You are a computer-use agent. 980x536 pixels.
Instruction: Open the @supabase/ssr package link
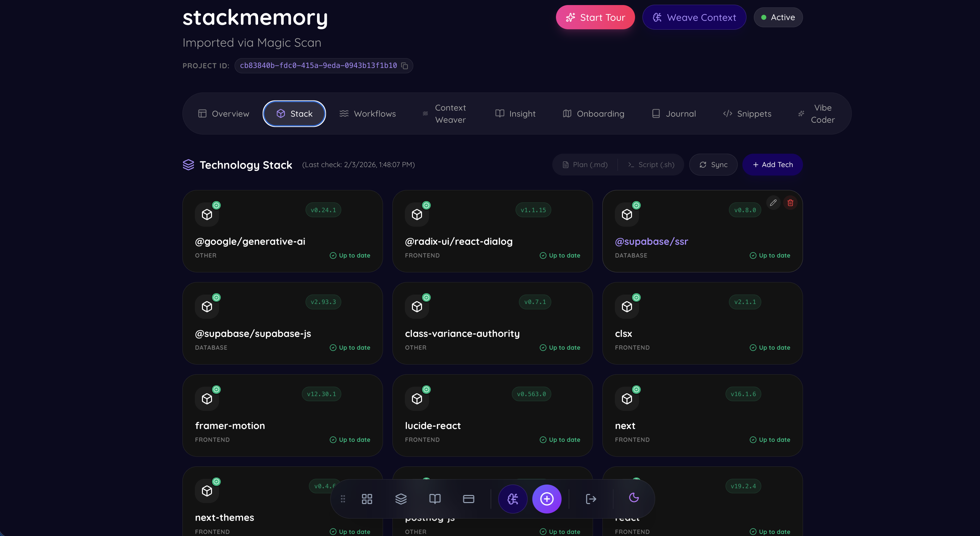(x=651, y=241)
